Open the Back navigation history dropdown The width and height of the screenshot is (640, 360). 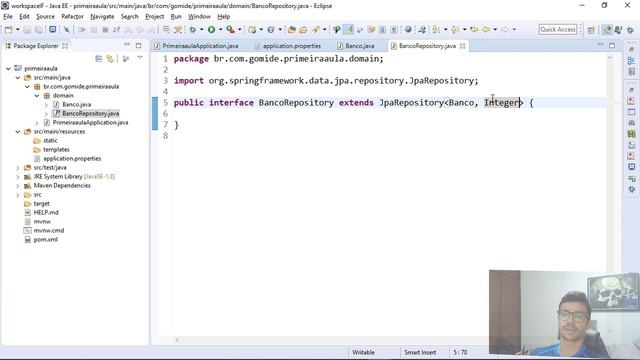coord(495,30)
